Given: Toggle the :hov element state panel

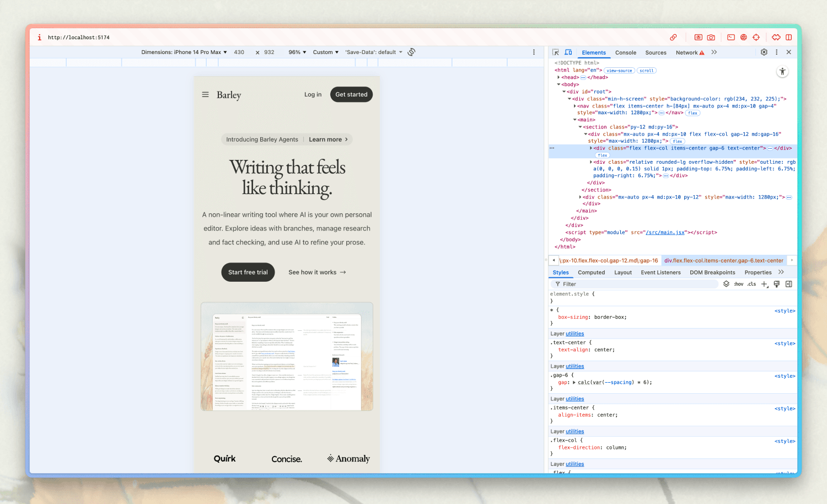Looking at the screenshot, I should [x=739, y=284].
